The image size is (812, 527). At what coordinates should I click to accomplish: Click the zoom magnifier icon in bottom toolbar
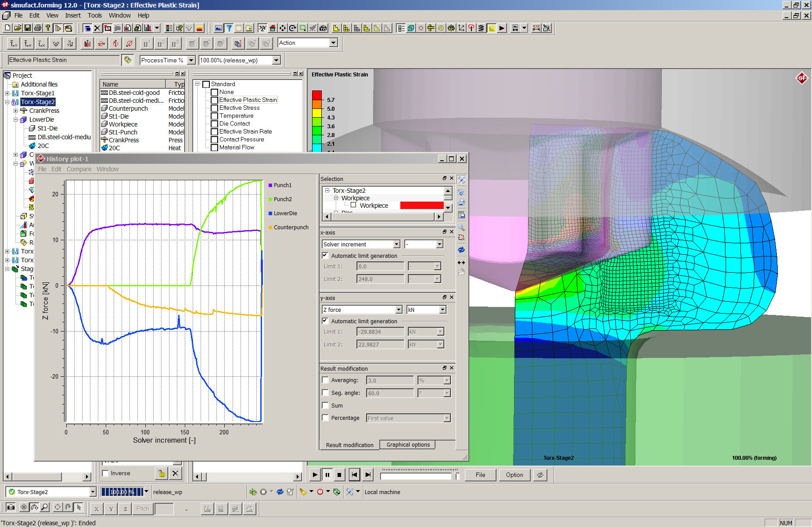[x=45, y=507]
